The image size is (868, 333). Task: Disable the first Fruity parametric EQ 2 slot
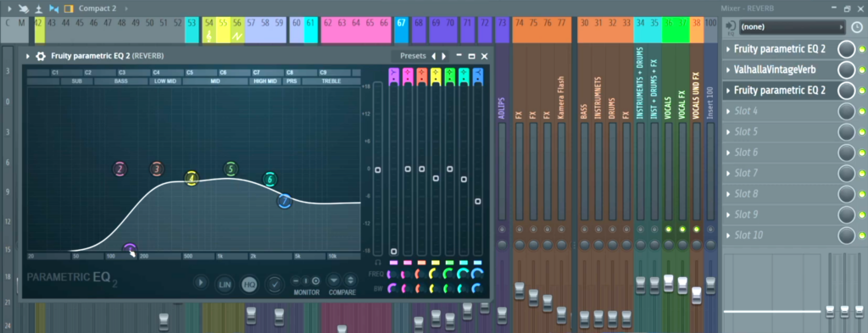(x=862, y=50)
